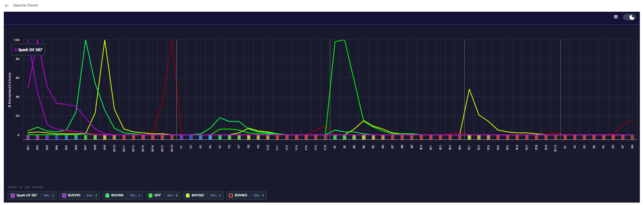
Task: Click the Spark UV 387 color swatch
Action: 13,195
